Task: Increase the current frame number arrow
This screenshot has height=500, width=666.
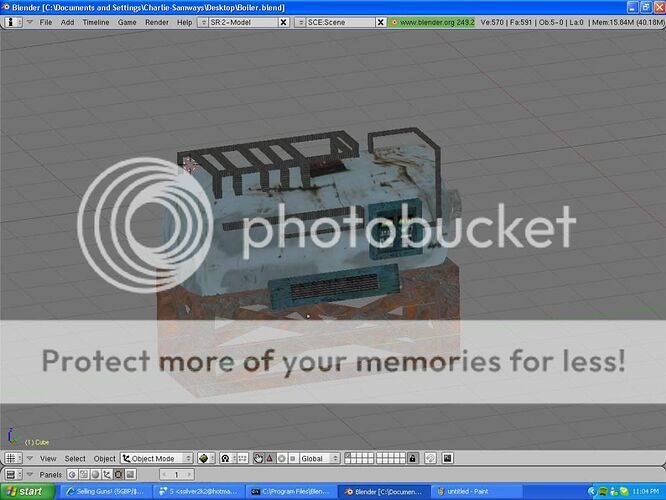Action: (x=189, y=474)
